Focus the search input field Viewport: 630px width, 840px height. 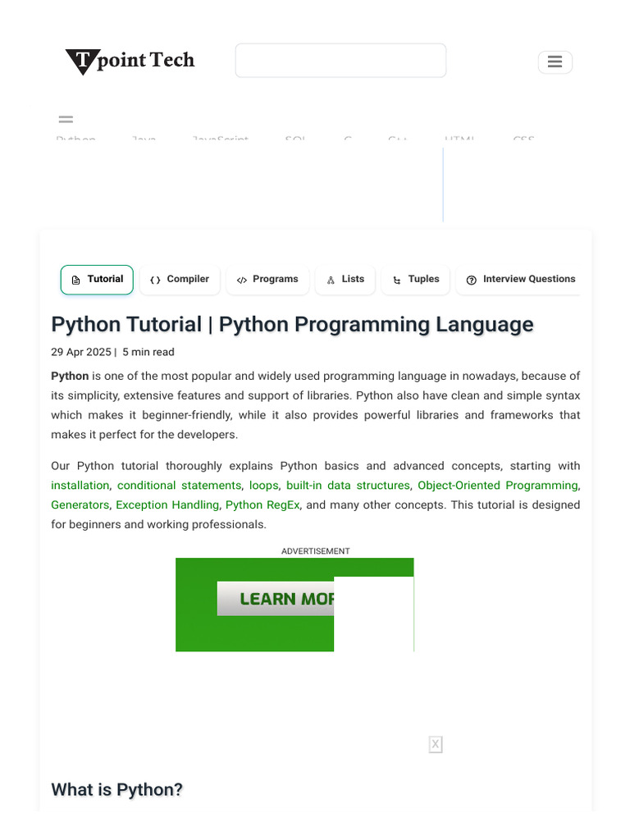pyautogui.click(x=340, y=61)
